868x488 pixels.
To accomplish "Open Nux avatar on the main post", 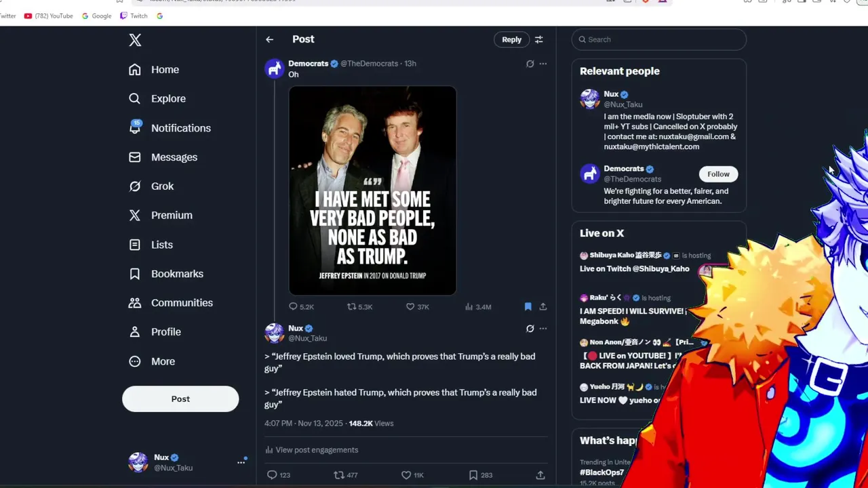I will pos(274,333).
